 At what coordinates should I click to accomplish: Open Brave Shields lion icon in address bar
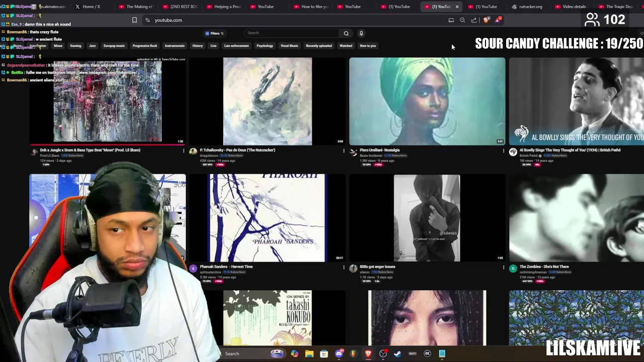(x=486, y=20)
